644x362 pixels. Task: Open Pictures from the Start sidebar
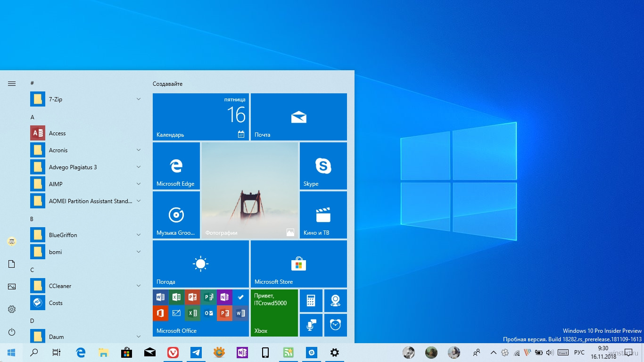point(12,287)
